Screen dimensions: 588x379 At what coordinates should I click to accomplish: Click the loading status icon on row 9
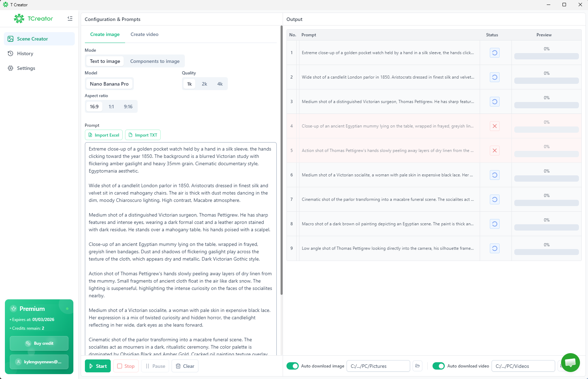click(494, 248)
